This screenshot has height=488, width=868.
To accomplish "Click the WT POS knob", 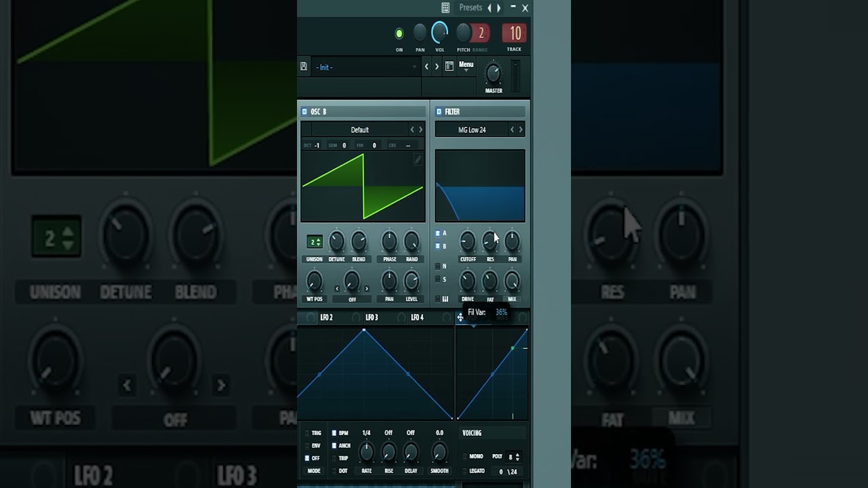I will [314, 281].
